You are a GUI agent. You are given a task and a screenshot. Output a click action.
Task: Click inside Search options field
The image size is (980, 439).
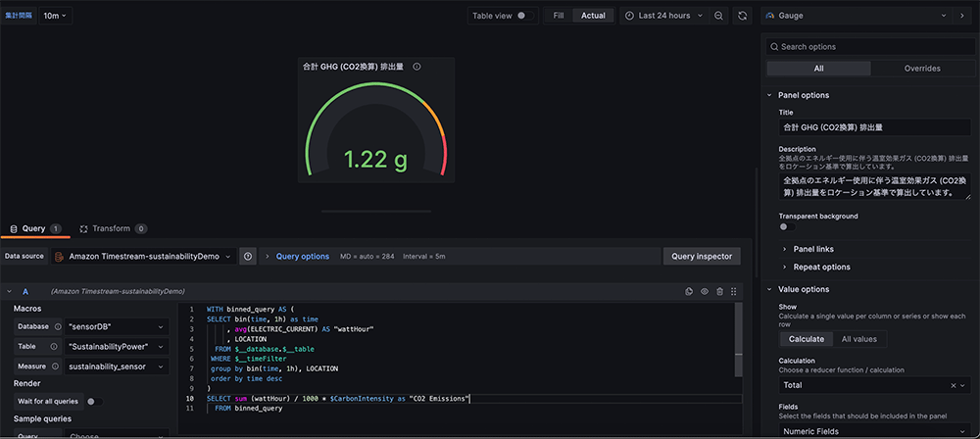(x=870, y=47)
